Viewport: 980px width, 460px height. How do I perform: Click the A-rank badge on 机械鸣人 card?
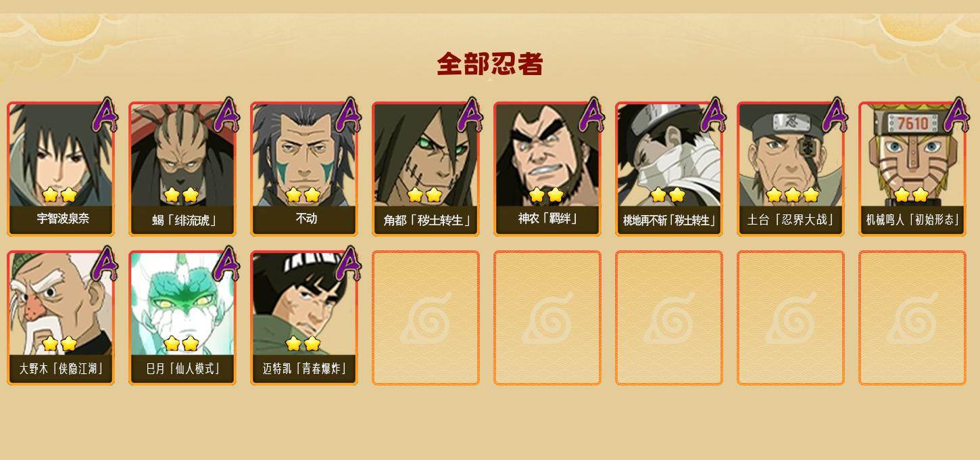click(x=956, y=115)
